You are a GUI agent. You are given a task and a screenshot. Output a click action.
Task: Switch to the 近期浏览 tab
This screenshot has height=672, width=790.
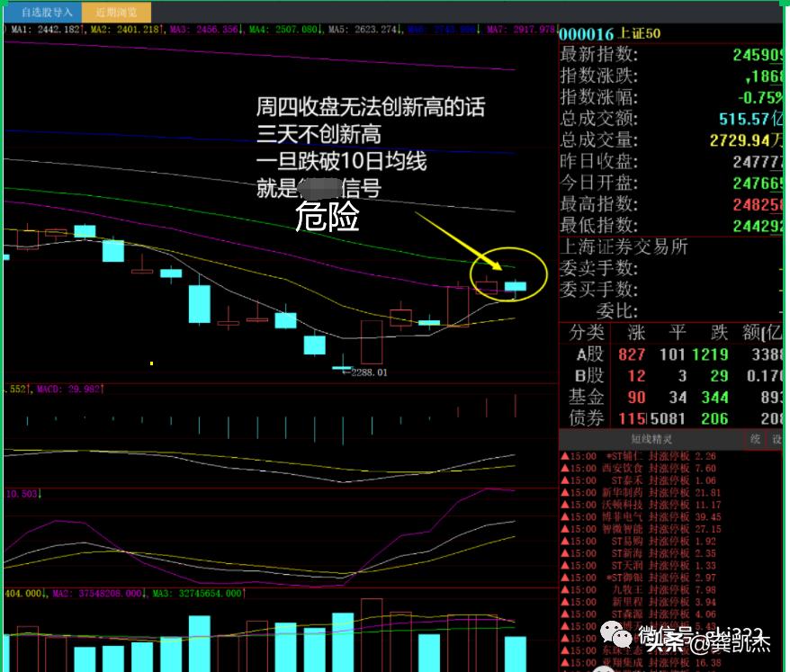pyautogui.click(x=116, y=12)
